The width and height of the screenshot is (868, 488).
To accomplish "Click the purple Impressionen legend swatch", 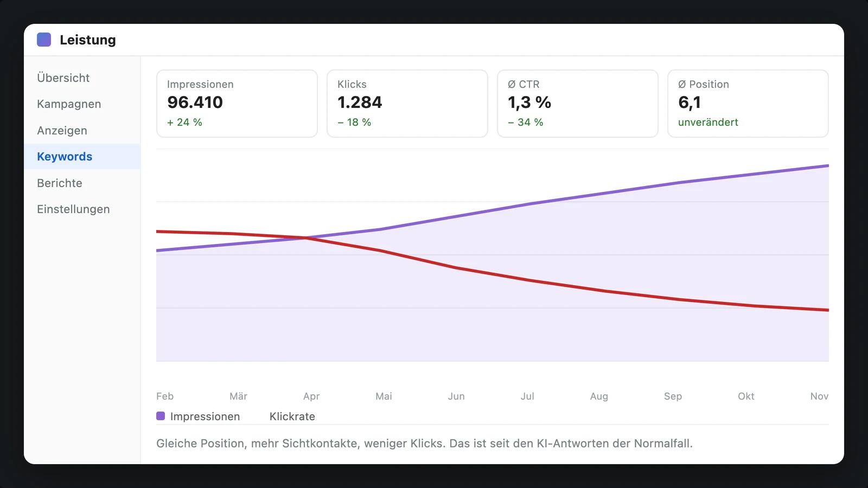I will point(161,416).
